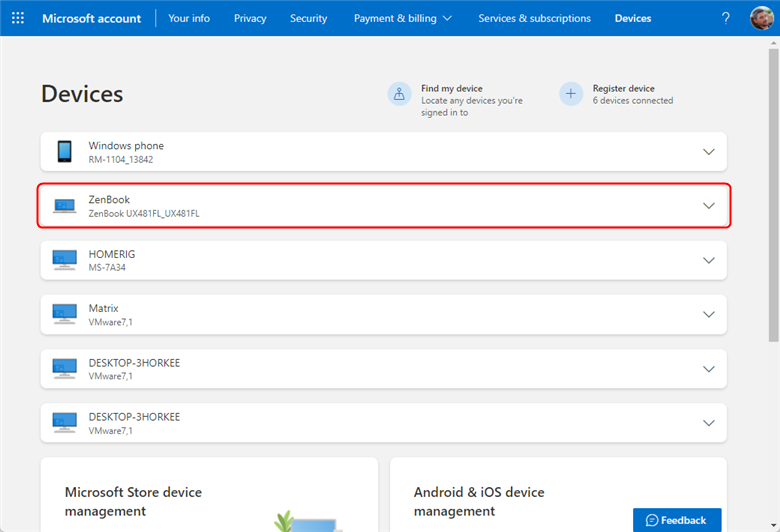The image size is (780, 532).
Task: Click the Matrix desktop monitor icon
Action: click(65, 314)
